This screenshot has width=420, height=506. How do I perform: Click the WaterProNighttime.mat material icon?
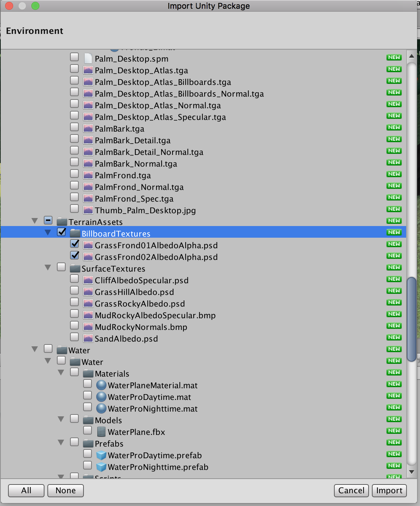(101, 408)
